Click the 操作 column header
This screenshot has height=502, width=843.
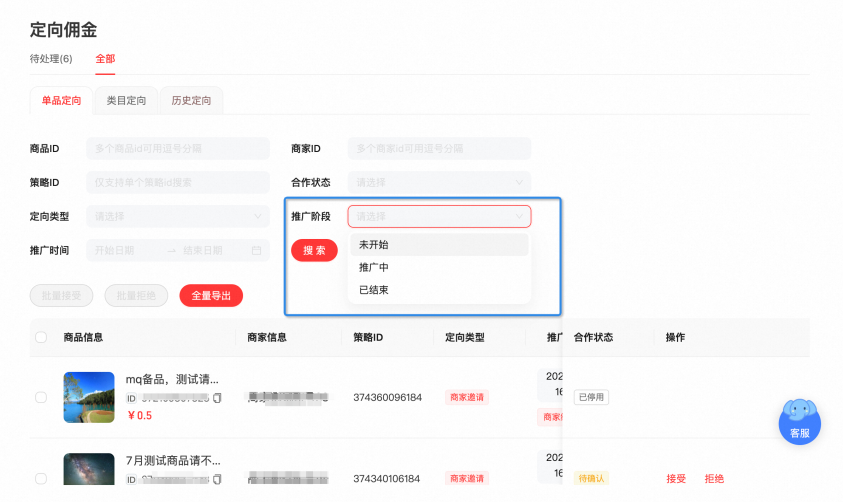pos(675,338)
